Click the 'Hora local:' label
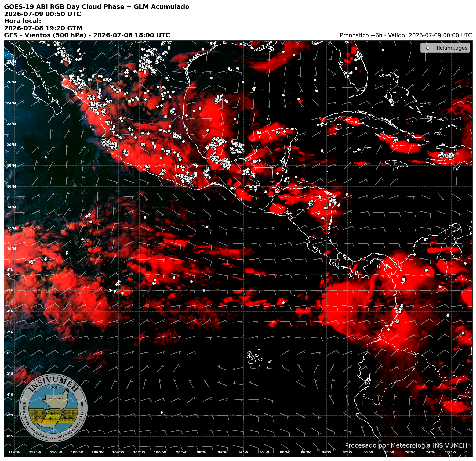The height and width of the screenshot is (461, 476). [x=23, y=21]
